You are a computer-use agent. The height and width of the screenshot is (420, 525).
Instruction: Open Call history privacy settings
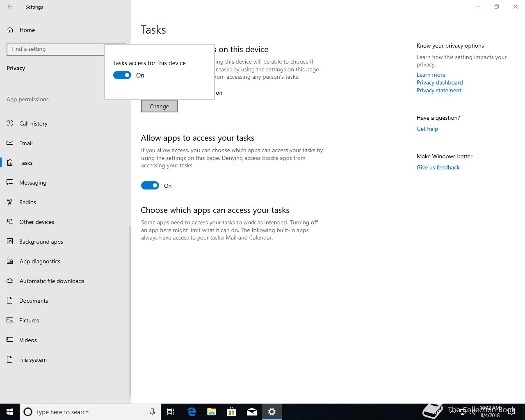click(65, 123)
